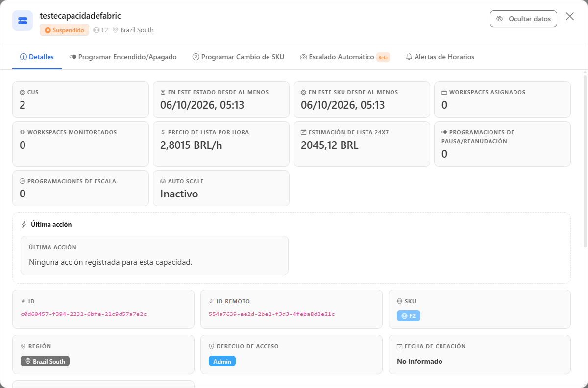Click the dollar icon on Precio de lista
The height and width of the screenshot is (388, 588).
pos(163,132)
